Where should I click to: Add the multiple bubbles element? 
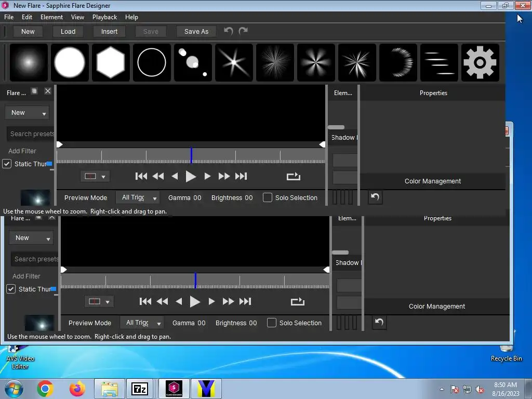pos(193,62)
